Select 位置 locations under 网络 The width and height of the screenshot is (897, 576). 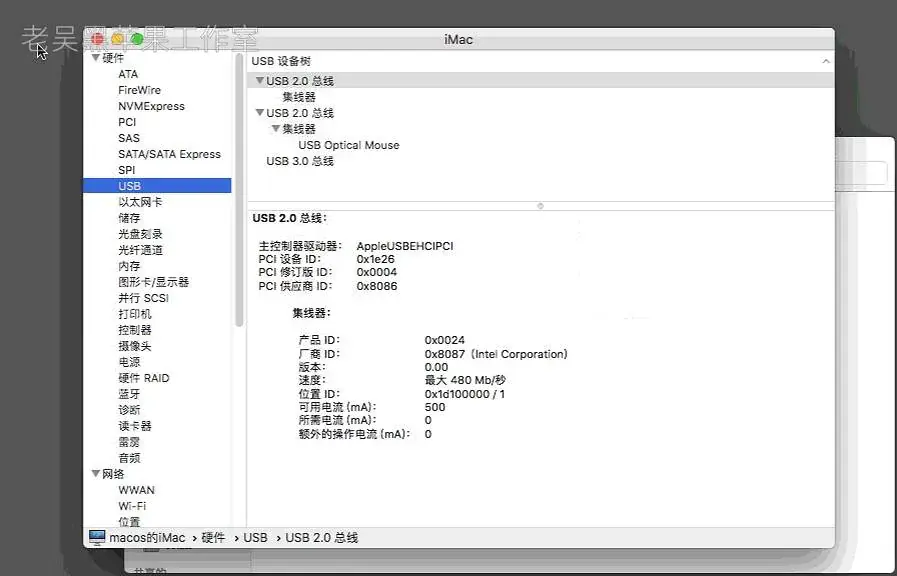click(129, 522)
